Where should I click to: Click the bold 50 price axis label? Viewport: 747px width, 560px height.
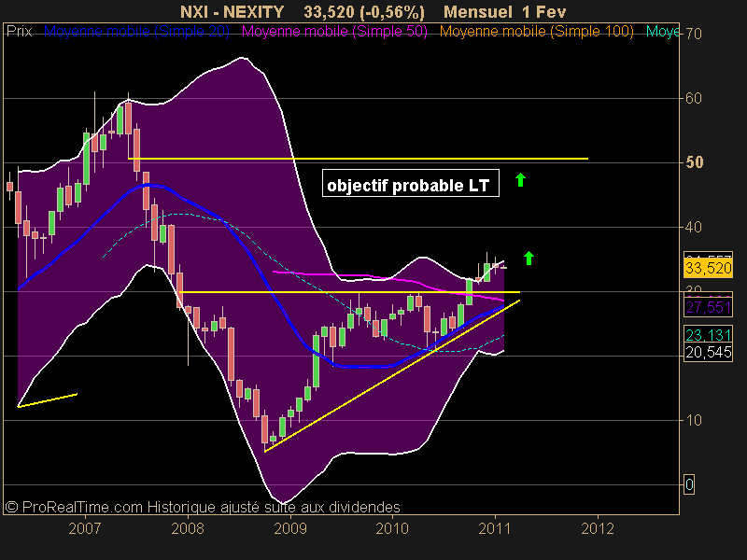695,162
